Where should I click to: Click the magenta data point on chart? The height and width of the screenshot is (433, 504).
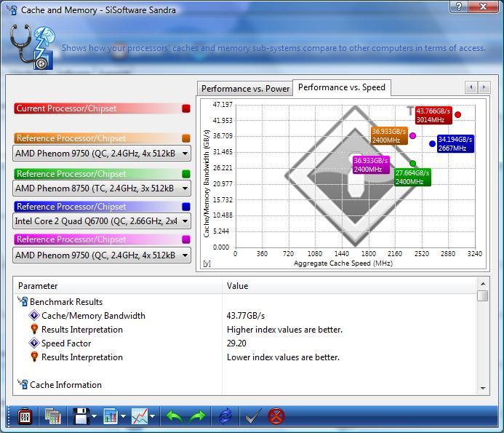click(x=412, y=136)
